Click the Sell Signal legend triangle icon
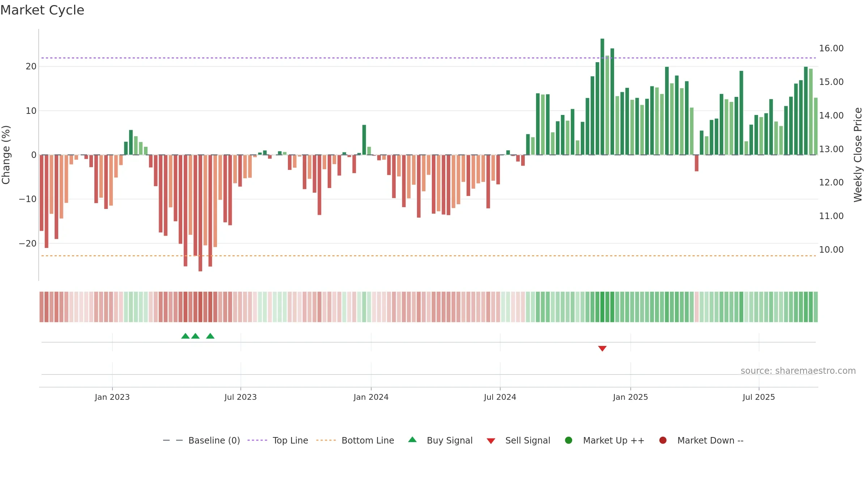Viewport: 868px width, 488px height. pyautogui.click(x=491, y=441)
